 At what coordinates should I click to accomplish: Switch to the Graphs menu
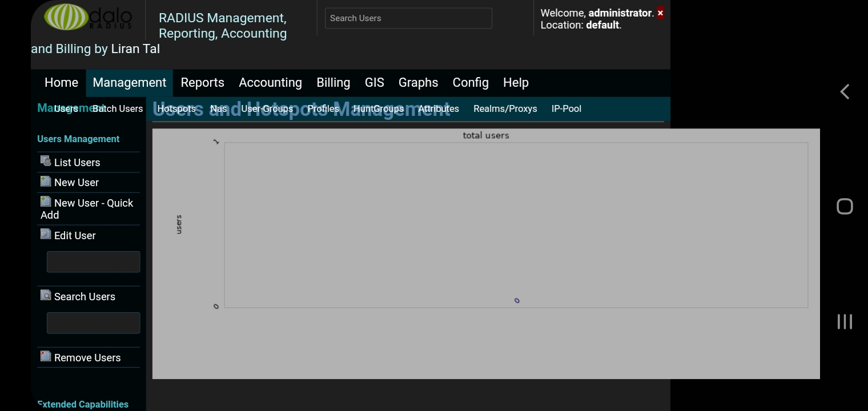coord(418,83)
